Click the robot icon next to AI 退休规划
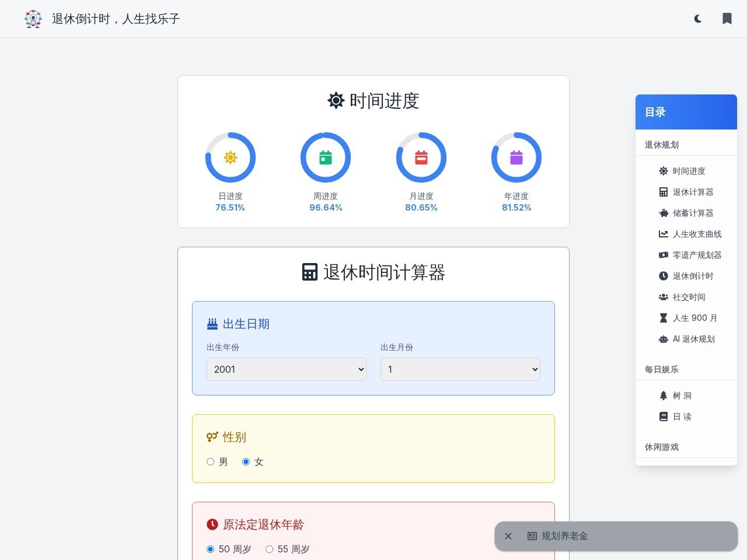747x560 pixels. coord(664,339)
